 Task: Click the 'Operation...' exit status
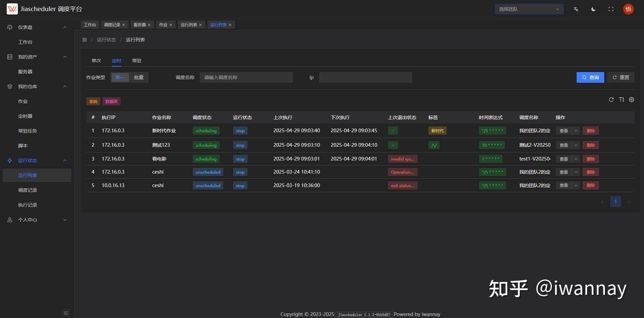(402, 172)
